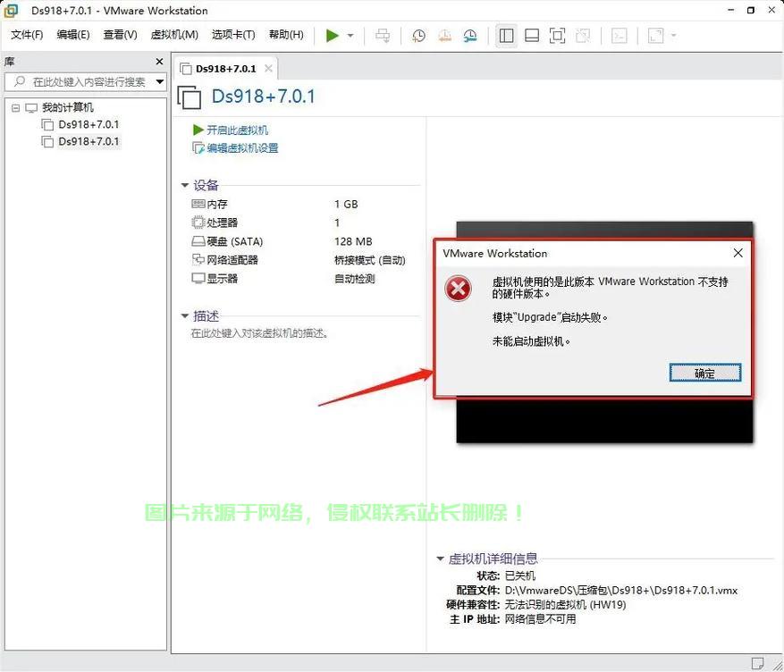
Task: Toggle the thumbnail bar view icon
Action: click(532, 36)
